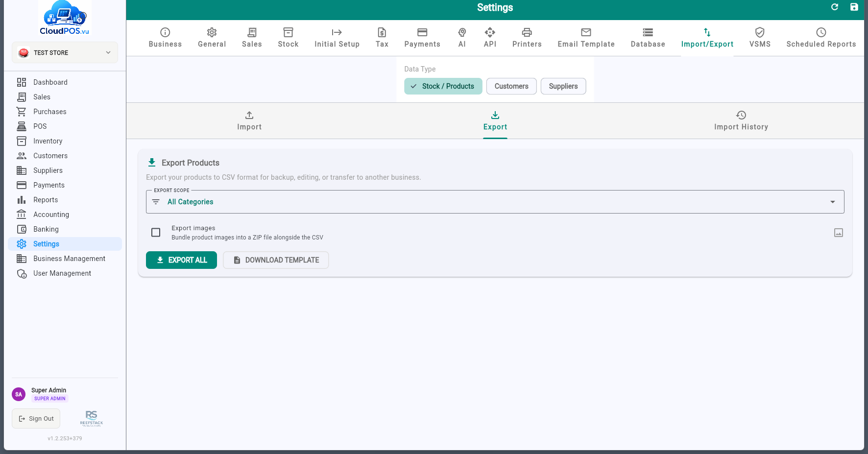Open the Export Scope All Categories dropdown
The height and width of the screenshot is (454, 868).
tap(495, 202)
